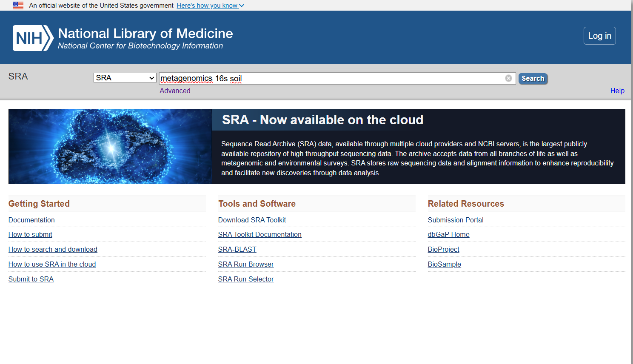633x364 pixels.
Task: Open the Documentation link
Action: [31, 220]
